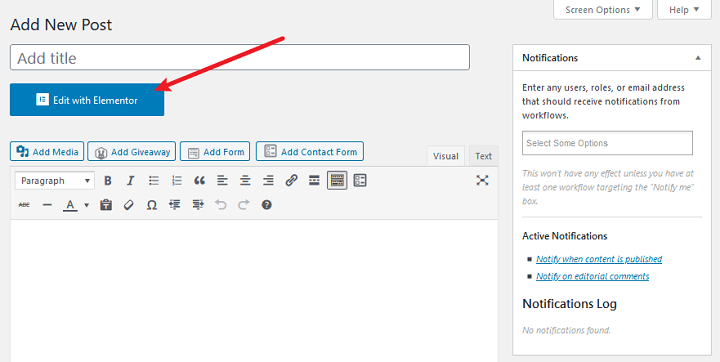Click the Edit with Elementor button
Viewport: 720px width, 362px height.
[x=87, y=100]
